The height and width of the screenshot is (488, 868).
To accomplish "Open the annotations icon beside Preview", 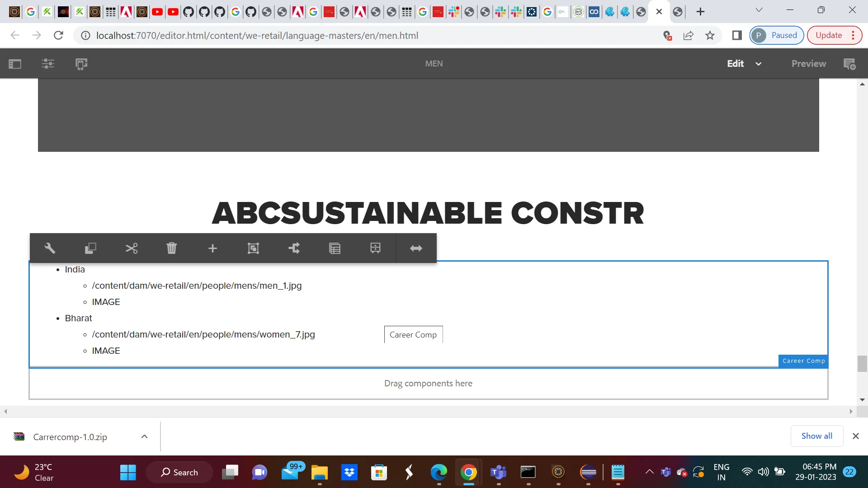I will [x=849, y=64].
